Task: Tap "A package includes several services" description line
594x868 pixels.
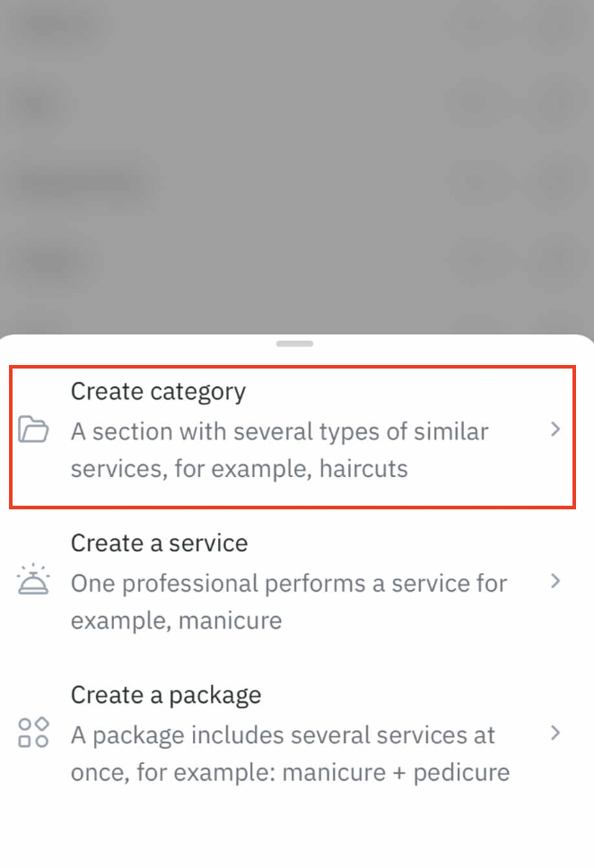Action: tap(283, 735)
